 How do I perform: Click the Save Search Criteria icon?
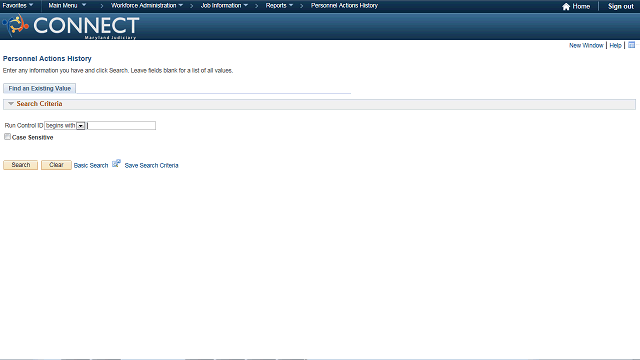pos(116,164)
